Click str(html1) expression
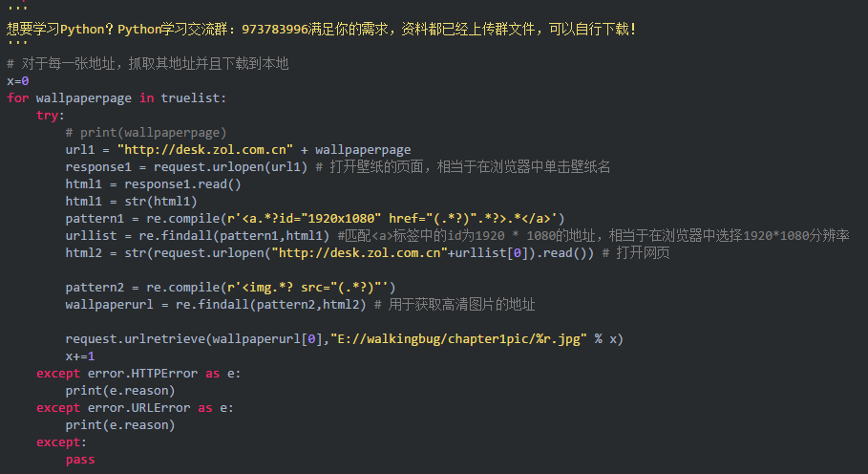The image size is (868, 474). 160,201
